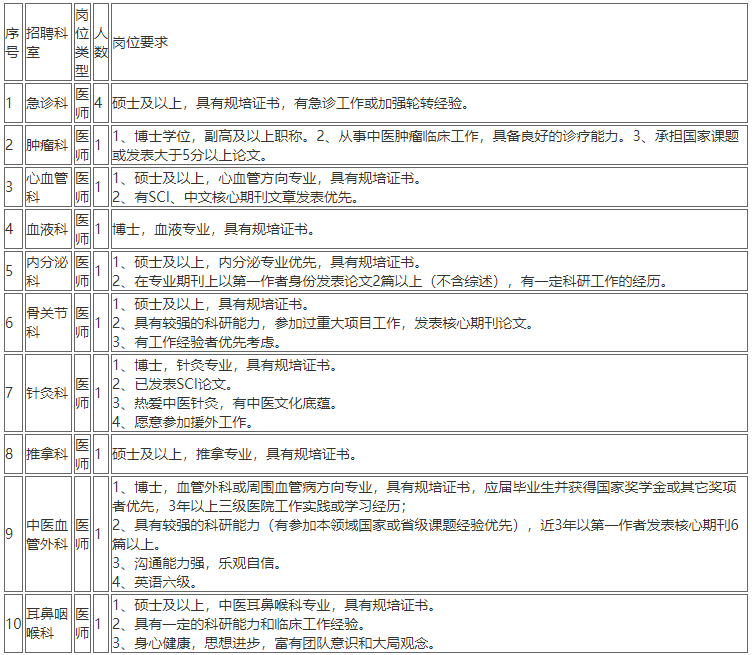The width and height of the screenshot is (755, 655).
Task: Select the 血液科 department cell
Action: 47,229
